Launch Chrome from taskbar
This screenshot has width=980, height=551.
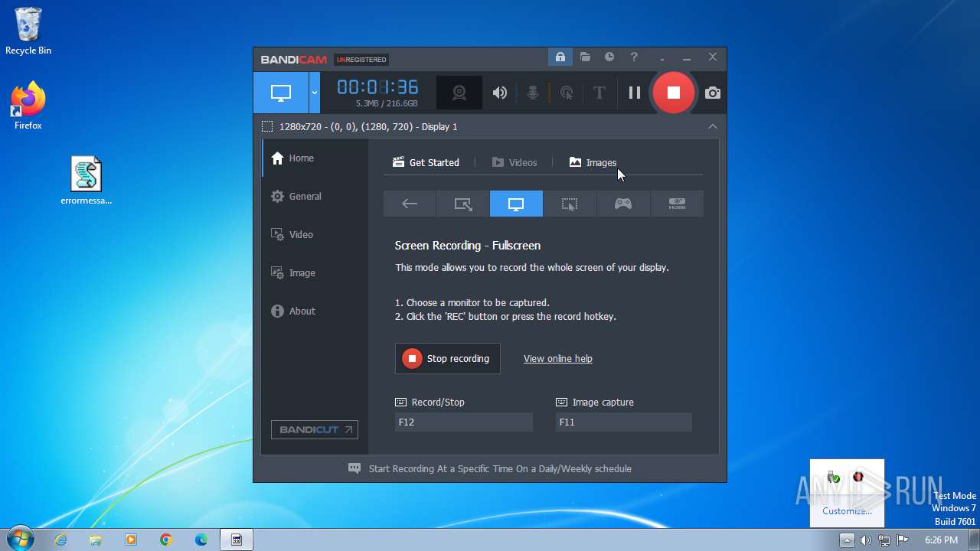tap(166, 540)
